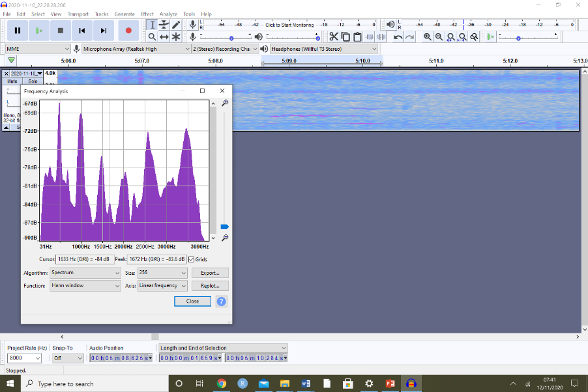Start playback with the Play button
588x392 pixels.
click(39, 31)
